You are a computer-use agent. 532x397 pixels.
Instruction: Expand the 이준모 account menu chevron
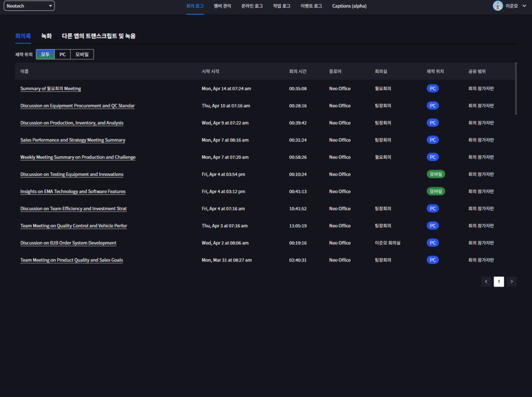[x=523, y=6]
